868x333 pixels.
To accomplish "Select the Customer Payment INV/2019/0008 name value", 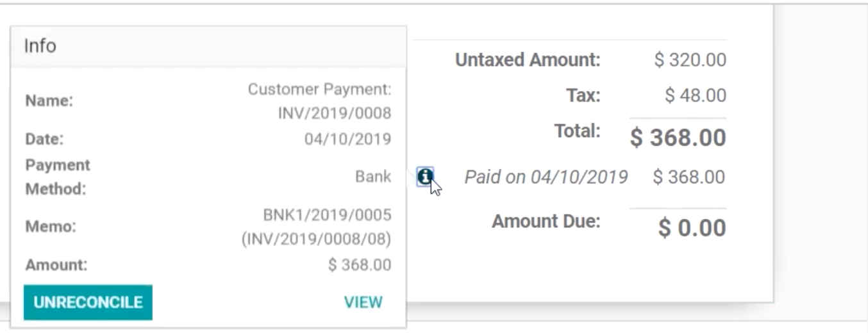I will [319, 101].
